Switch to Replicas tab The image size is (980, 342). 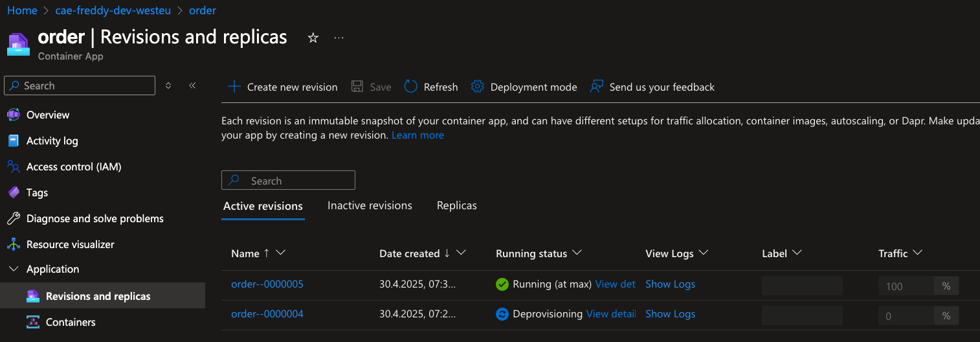click(x=457, y=205)
